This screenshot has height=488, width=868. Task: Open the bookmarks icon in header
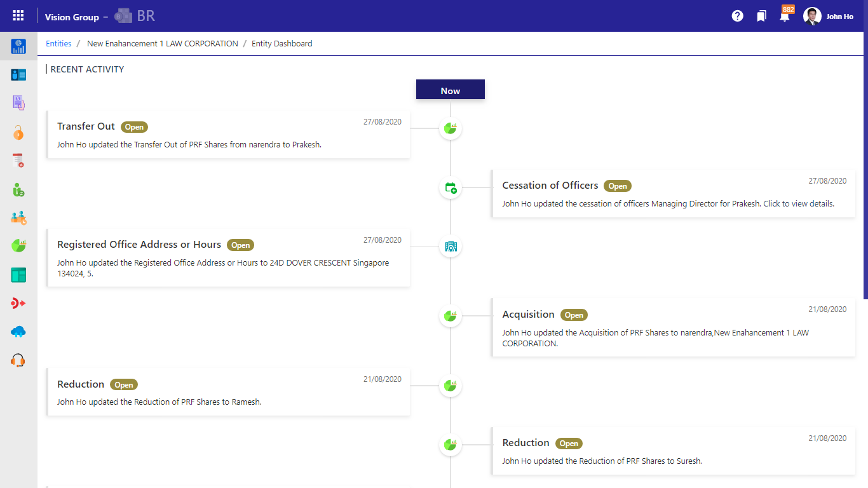click(761, 16)
